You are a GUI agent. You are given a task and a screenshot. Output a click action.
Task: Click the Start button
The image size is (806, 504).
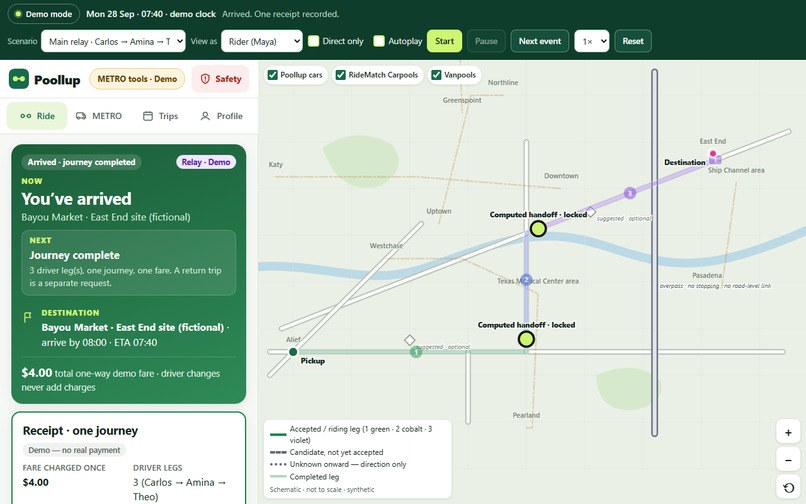coord(444,41)
